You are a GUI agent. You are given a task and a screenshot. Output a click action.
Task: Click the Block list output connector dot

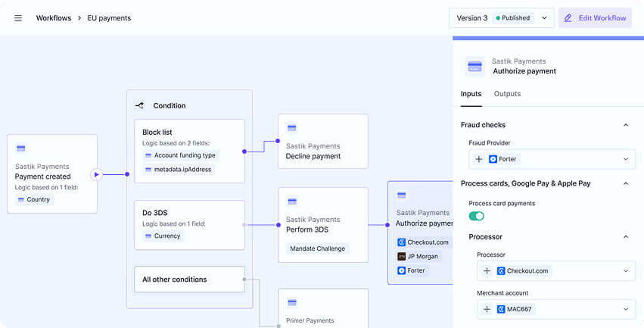point(244,152)
